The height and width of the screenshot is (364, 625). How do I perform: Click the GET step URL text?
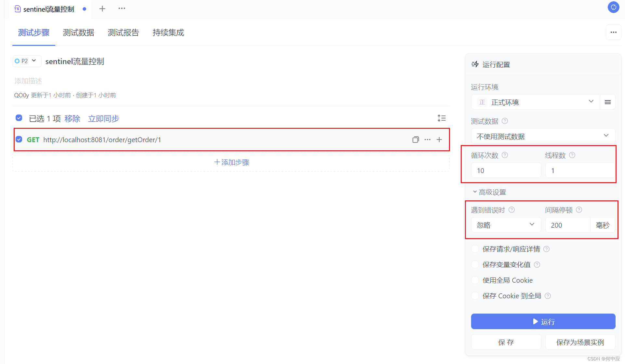pyautogui.click(x=102, y=140)
